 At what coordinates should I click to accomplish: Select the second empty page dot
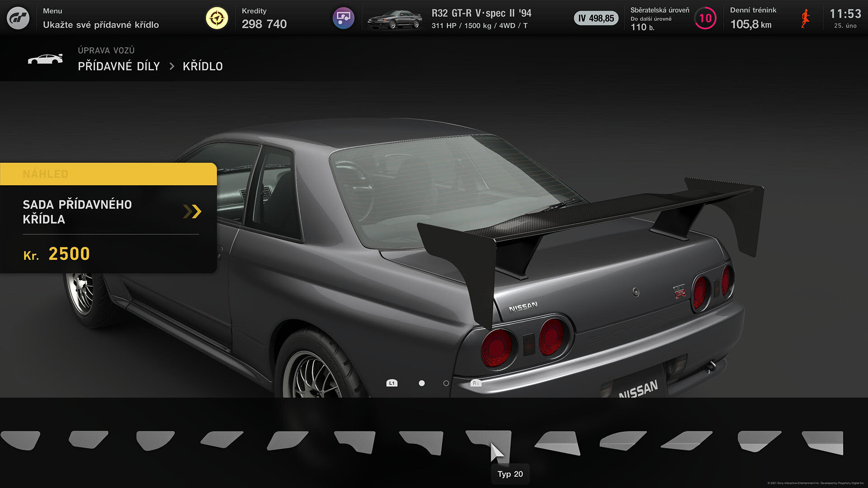click(x=446, y=383)
